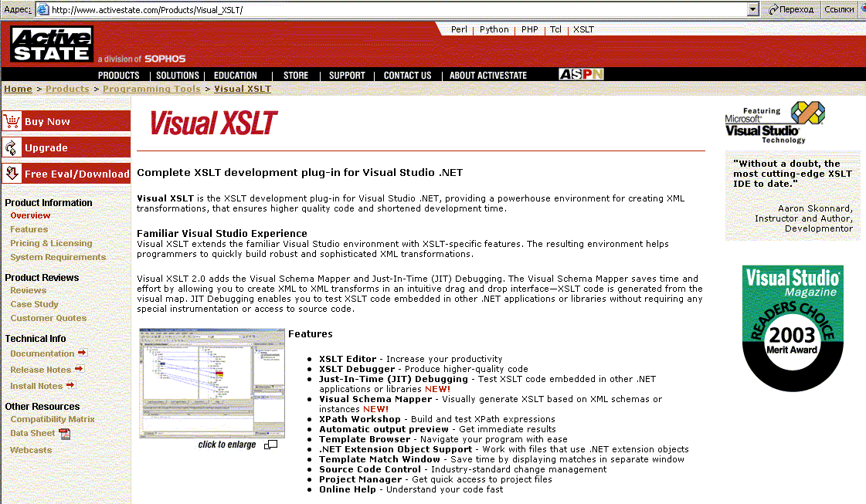Screen dimensions: 866x504
Task: Click the Upgrade button
Action: tap(66, 147)
